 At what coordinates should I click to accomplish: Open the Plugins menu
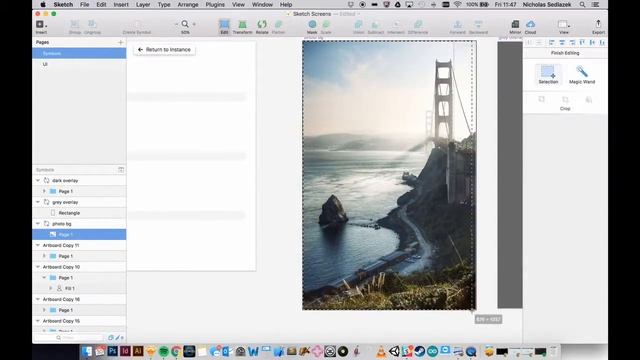pyautogui.click(x=215, y=4)
